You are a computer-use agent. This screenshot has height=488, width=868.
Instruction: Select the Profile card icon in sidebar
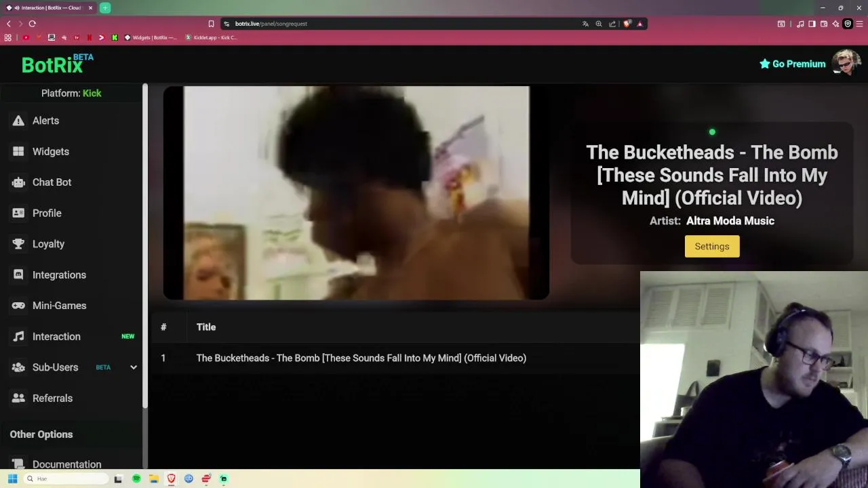[x=18, y=213]
